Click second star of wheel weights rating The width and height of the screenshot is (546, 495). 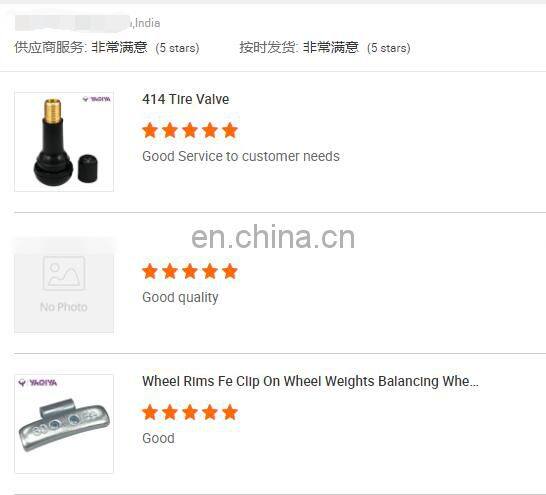point(170,412)
